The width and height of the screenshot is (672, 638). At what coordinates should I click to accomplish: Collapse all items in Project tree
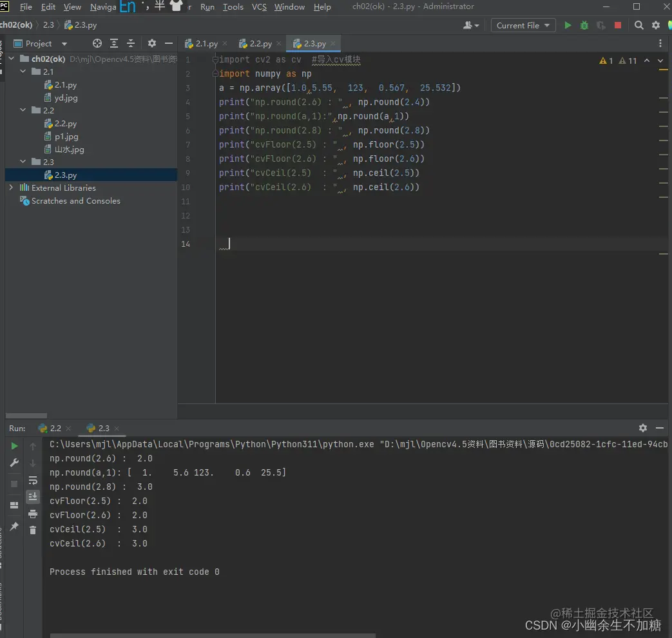pyautogui.click(x=131, y=43)
